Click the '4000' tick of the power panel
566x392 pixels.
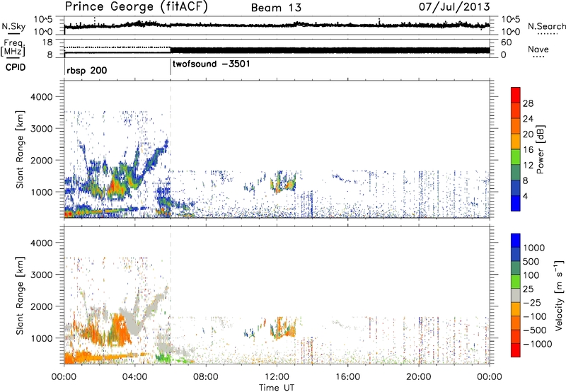(42, 97)
